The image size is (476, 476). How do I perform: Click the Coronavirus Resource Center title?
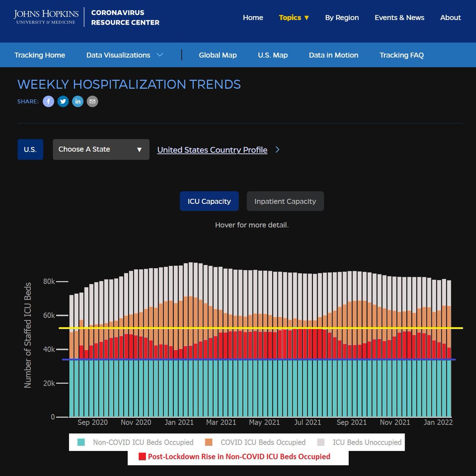pyautogui.click(x=125, y=17)
